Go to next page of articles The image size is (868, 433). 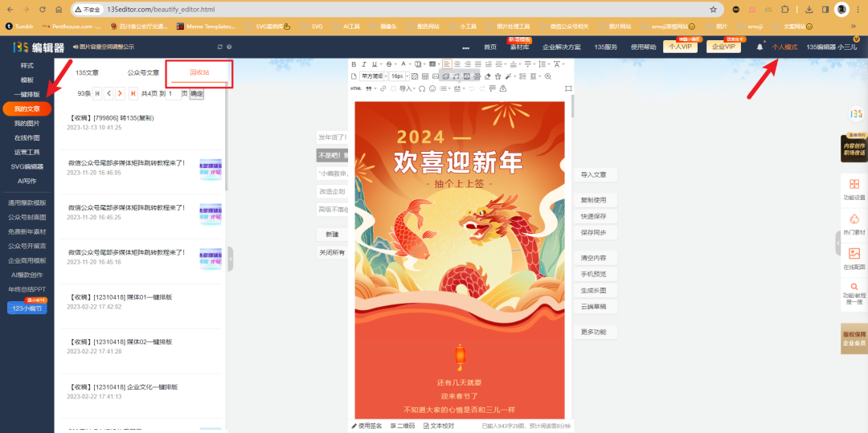[120, 93]
